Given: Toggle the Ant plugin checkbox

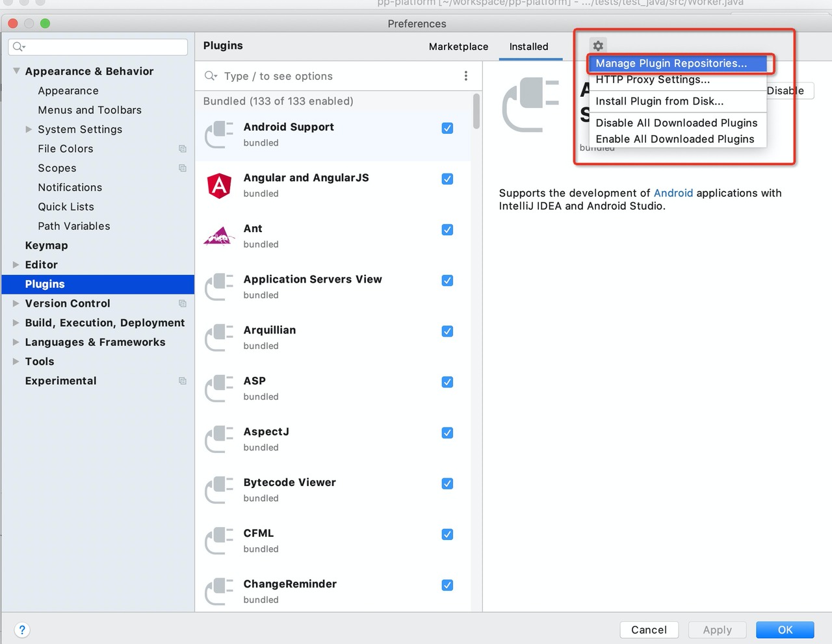Looking at the screenshot, I should (x=447, y=229).
